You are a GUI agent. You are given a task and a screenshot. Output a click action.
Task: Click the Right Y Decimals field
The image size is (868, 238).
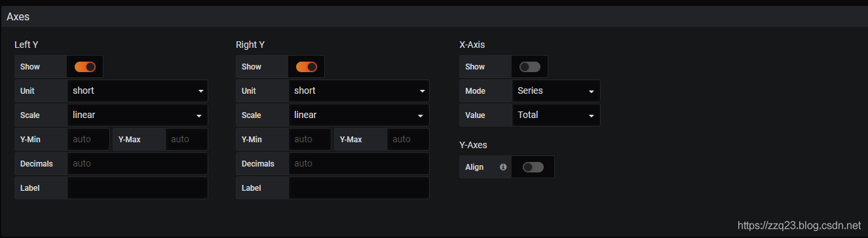pos(359,164)
